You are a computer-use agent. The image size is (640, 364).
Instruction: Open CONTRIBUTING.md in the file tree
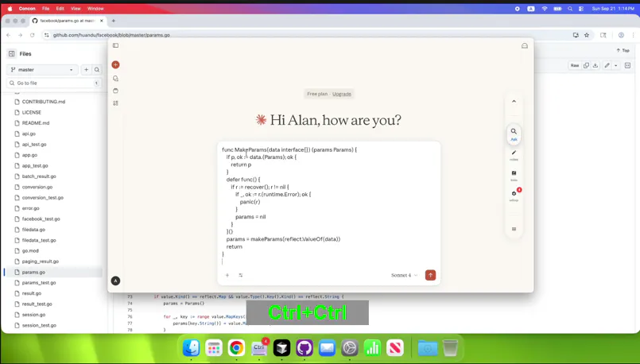pyautogui.click(x=44, y=102)
